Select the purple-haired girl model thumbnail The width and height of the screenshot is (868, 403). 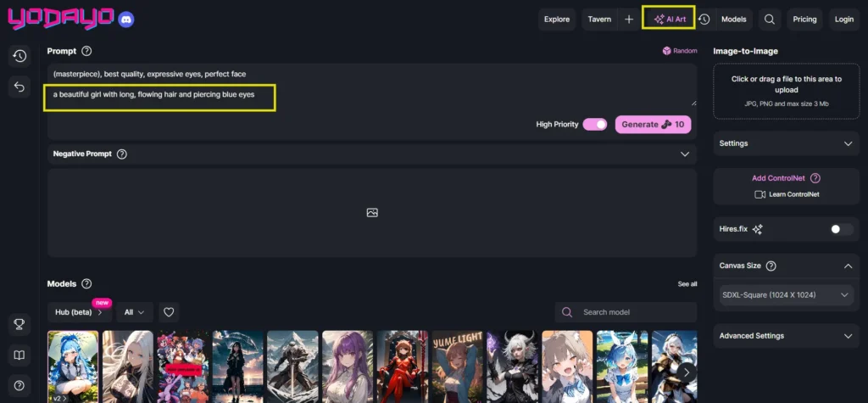(348, 367)
